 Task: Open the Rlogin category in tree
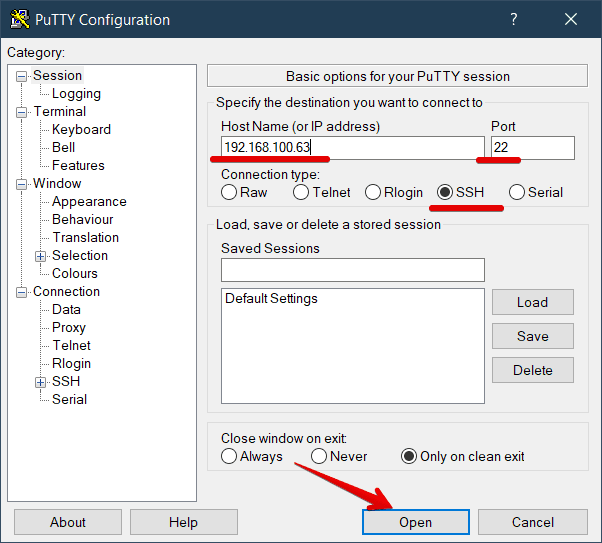[x=71, y=364]
